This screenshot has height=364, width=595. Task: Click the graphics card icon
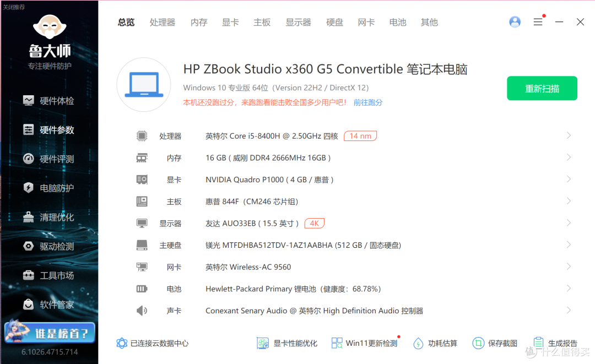tap(142, 180)
